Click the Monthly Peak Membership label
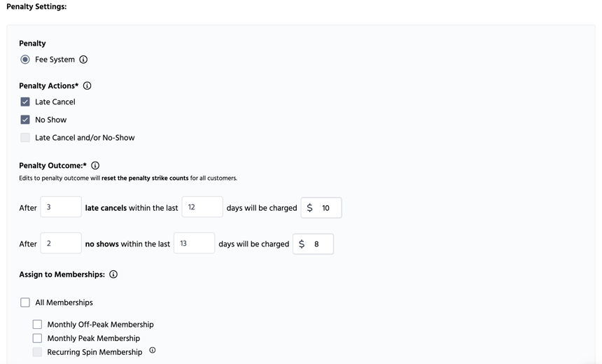This screenshot has height=364, width=602. coord(93,338)
